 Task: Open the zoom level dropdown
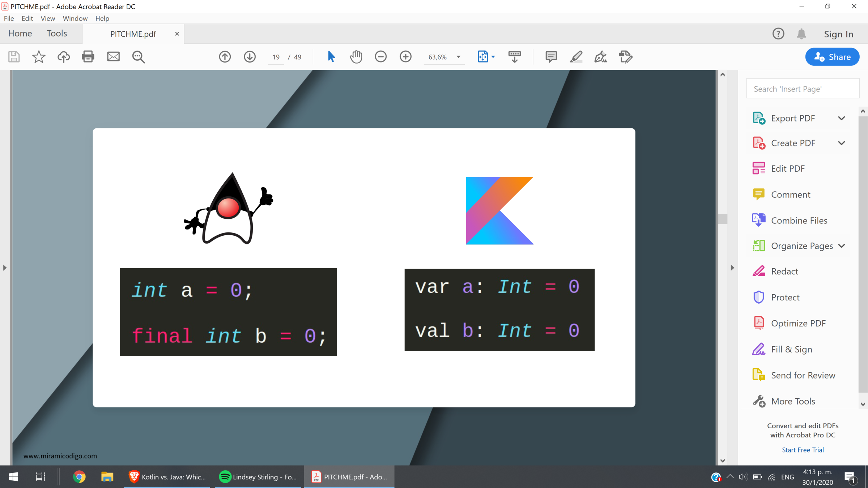tap(458, 57)
